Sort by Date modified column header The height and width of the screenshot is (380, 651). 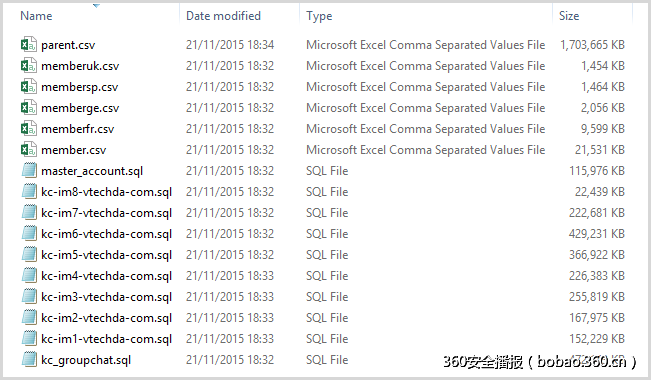coord(223,16)
